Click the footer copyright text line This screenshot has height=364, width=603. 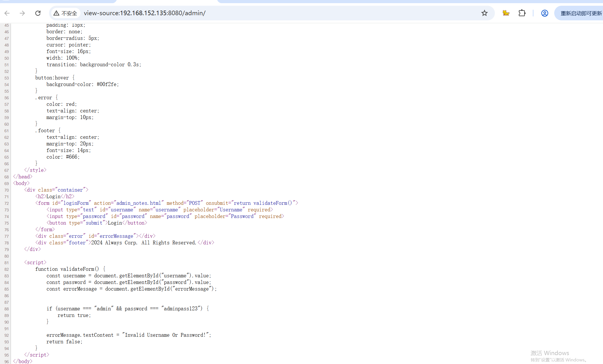tap(143, 243)
